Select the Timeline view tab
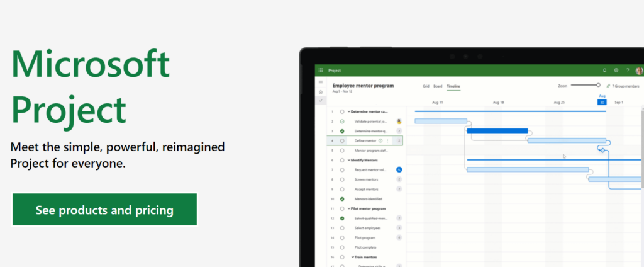Screen dimensions: 644x267 453,86
